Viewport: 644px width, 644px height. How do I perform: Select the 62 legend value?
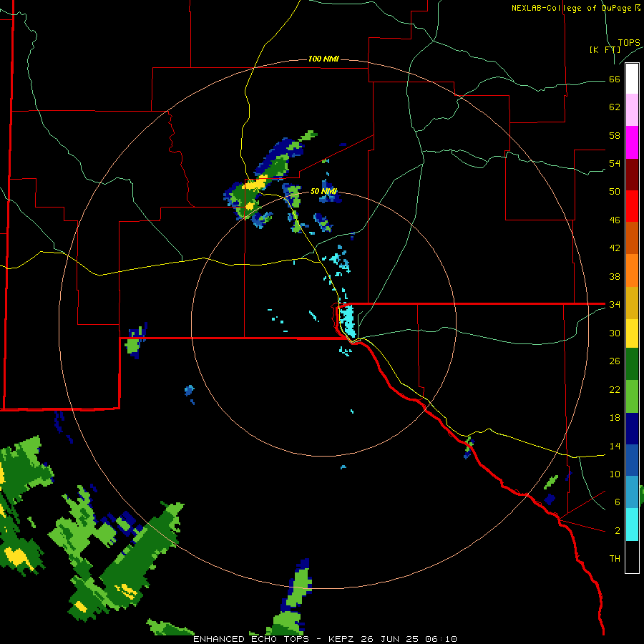(x=615, y=107)
